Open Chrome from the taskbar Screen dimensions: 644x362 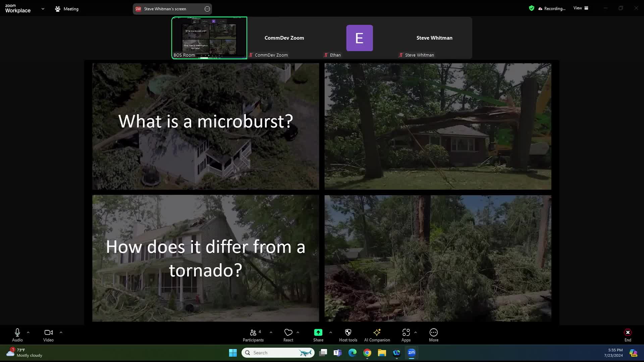coord(367,353)
